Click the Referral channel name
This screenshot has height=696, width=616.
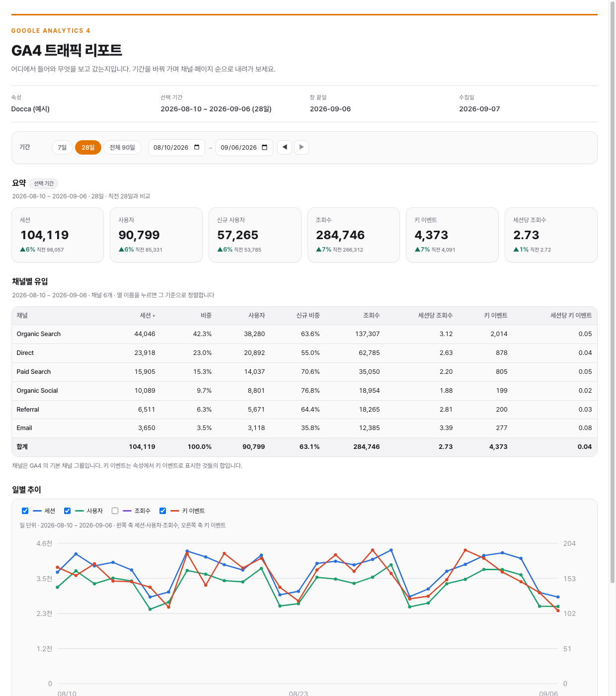[28, 410]
